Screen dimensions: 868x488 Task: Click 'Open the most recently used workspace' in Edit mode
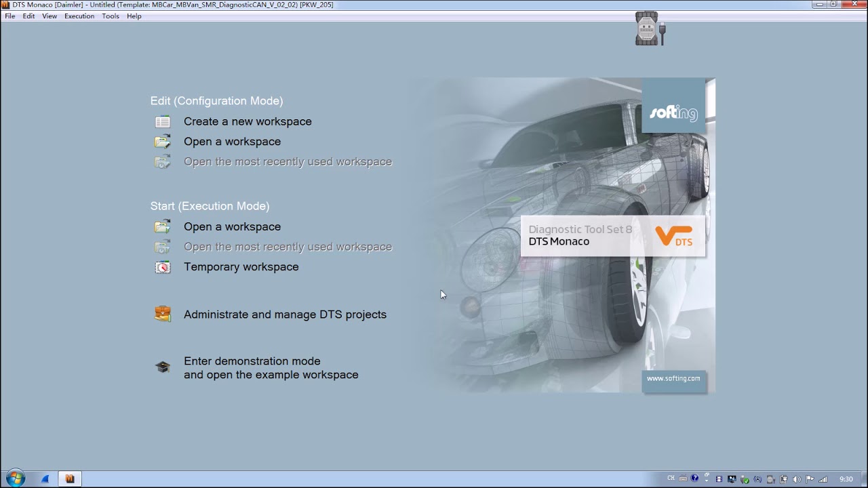coord(288,162)
